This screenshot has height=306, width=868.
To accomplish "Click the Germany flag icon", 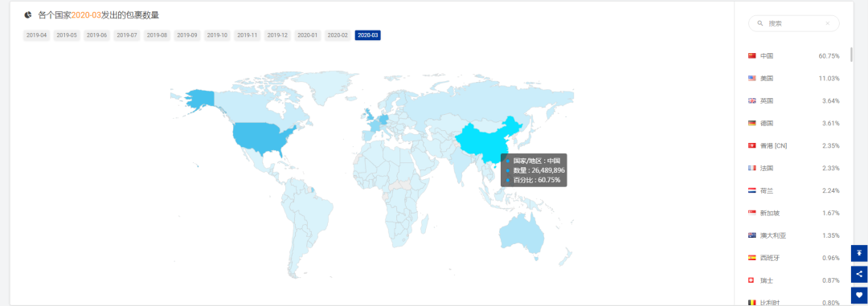I will (x=751, y=123).
